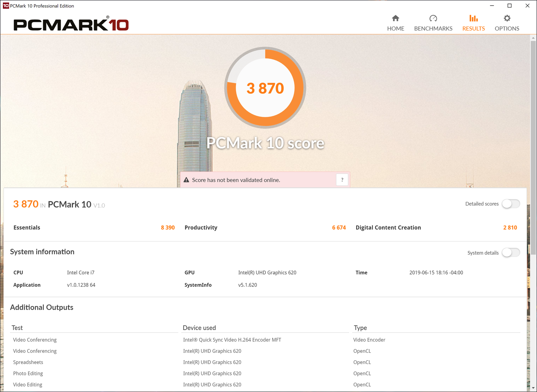
Task: Click the scrollbar up arrow
Action: pos(533,38)
